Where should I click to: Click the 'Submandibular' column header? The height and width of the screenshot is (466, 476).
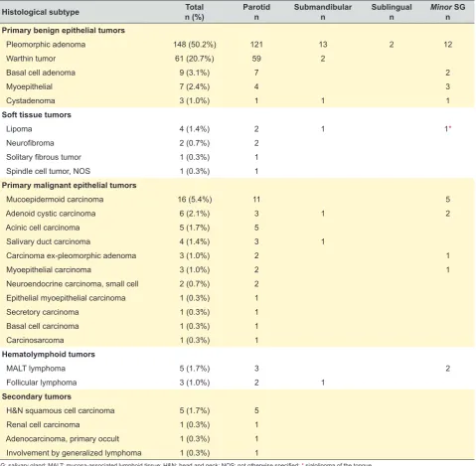tap(323, 12)
